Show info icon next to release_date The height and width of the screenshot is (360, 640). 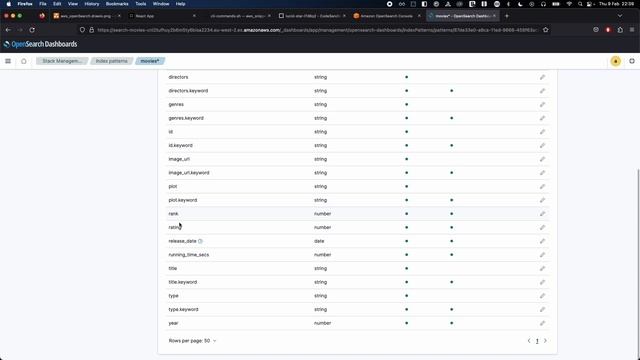200,241
